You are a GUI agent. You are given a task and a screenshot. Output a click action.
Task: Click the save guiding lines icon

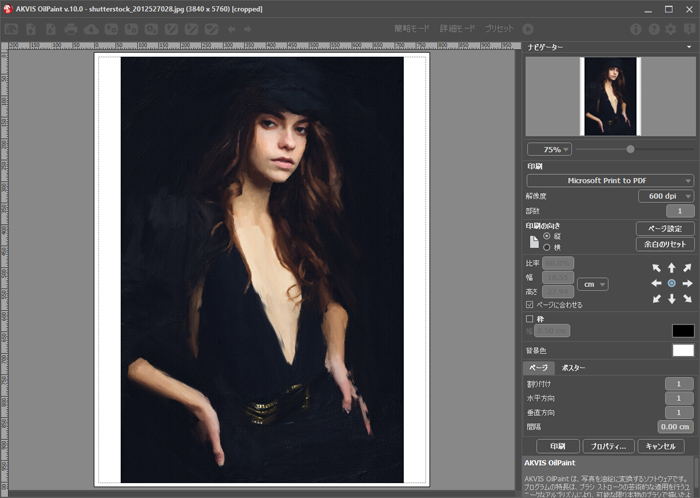tap(192, 29)
